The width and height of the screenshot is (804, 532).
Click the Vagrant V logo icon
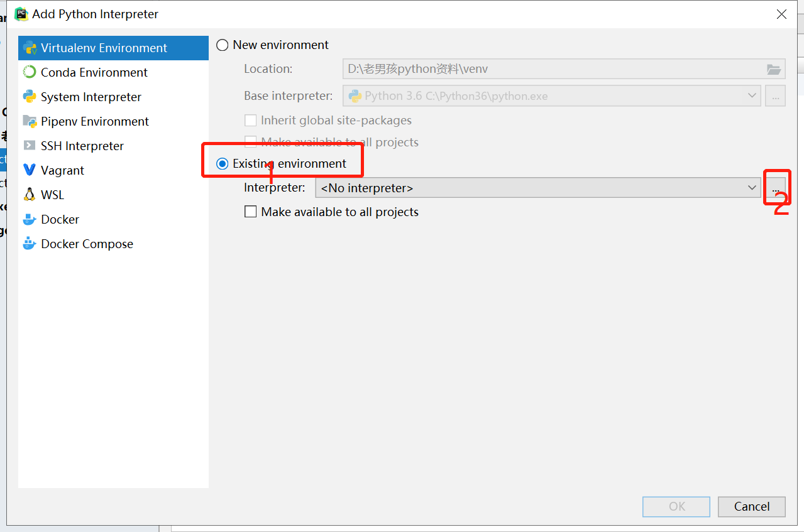[x=30, y=170]
